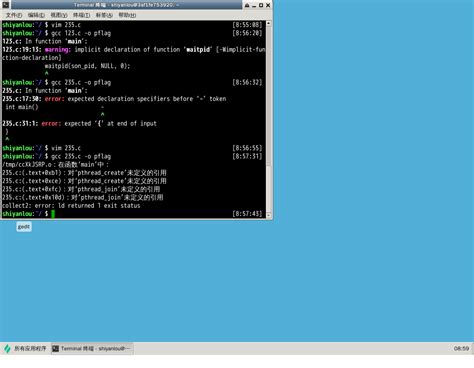
Task: Open the 视图(V) menu
Action: [x=59, y=15]
